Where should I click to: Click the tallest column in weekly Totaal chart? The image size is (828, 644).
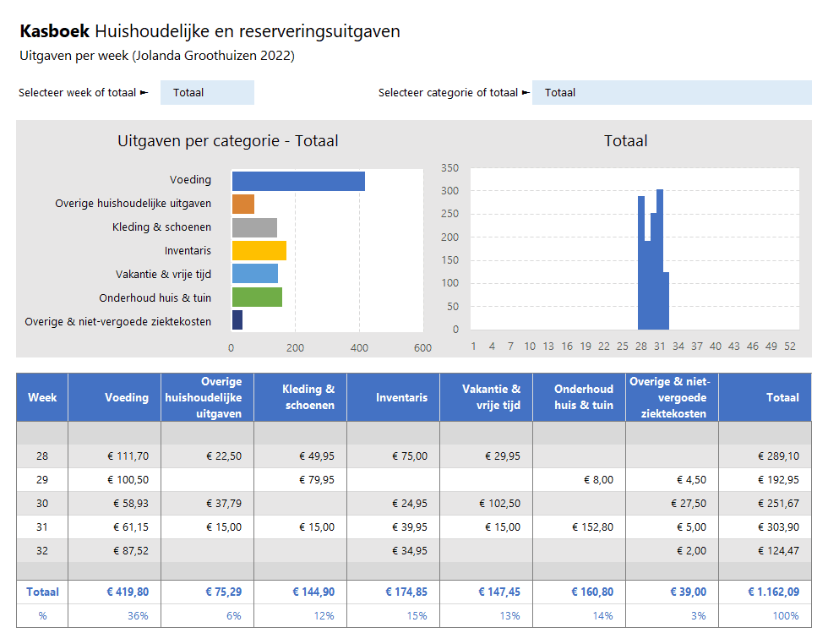click(x=660, y=259)
